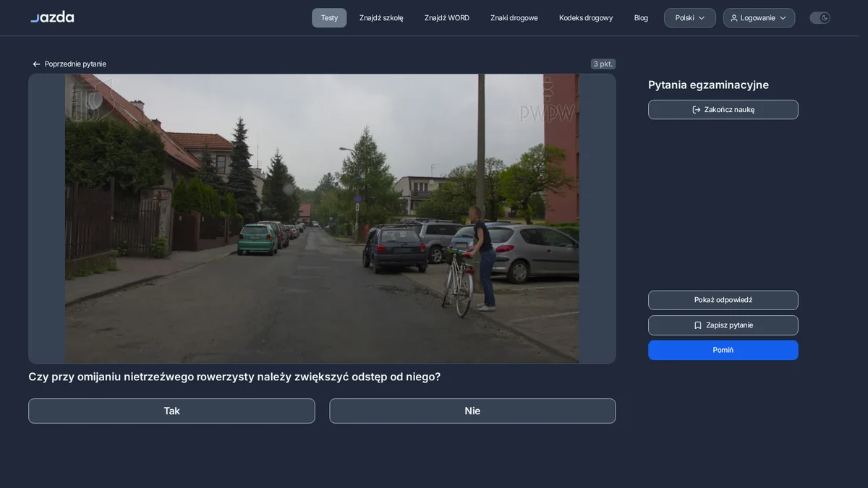Open Kodeks drogowy
This screenshot has height=488, width=868.
pos(586,18)
